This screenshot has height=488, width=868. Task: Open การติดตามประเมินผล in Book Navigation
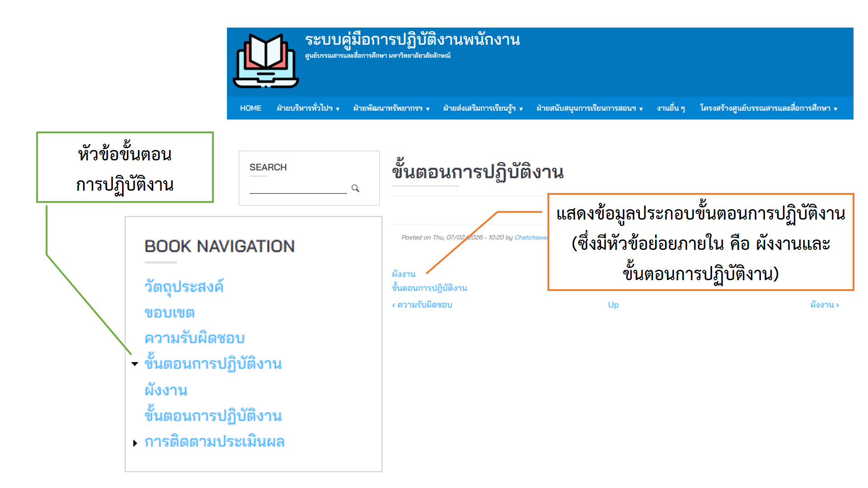click(214, 441)
